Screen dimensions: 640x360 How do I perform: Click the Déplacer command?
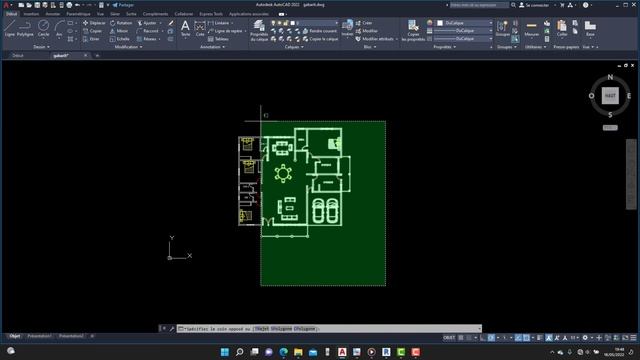click(94, 23)
